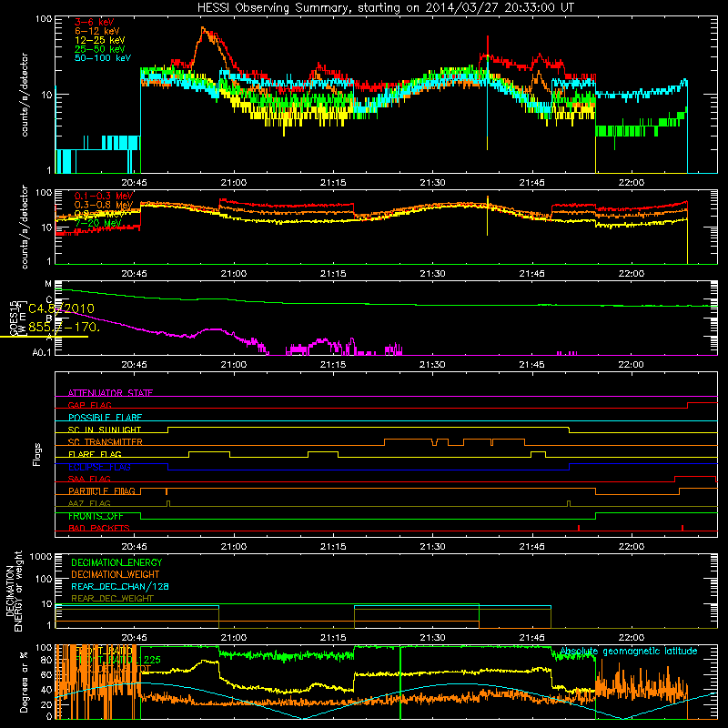Viewport: 728px width, 728px height.
Task: Click the 'Degrees or %' axis label
Action: click(x=24, y=682)
